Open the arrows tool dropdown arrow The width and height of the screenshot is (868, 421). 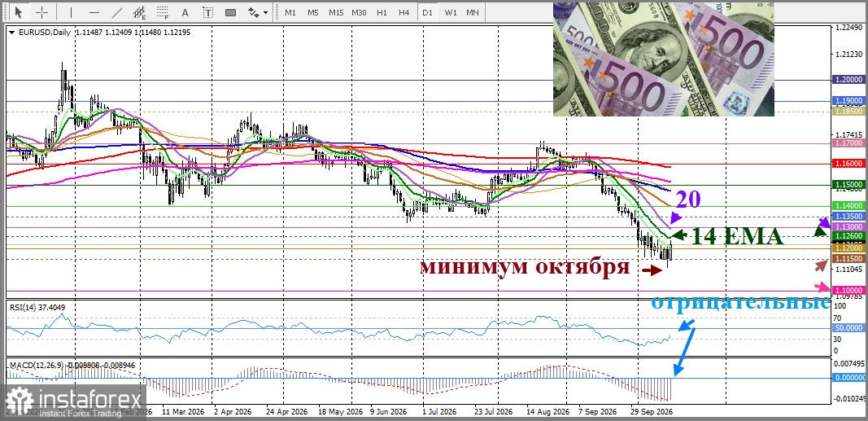[266, 12]
